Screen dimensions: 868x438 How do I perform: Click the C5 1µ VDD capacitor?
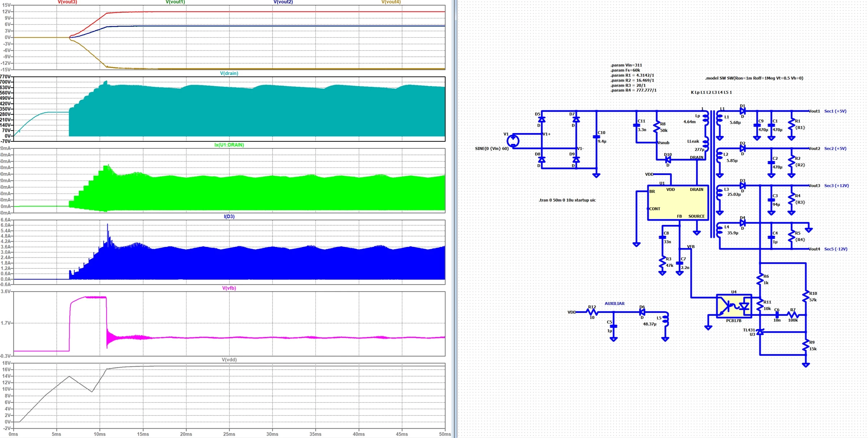tap(613, 326)
